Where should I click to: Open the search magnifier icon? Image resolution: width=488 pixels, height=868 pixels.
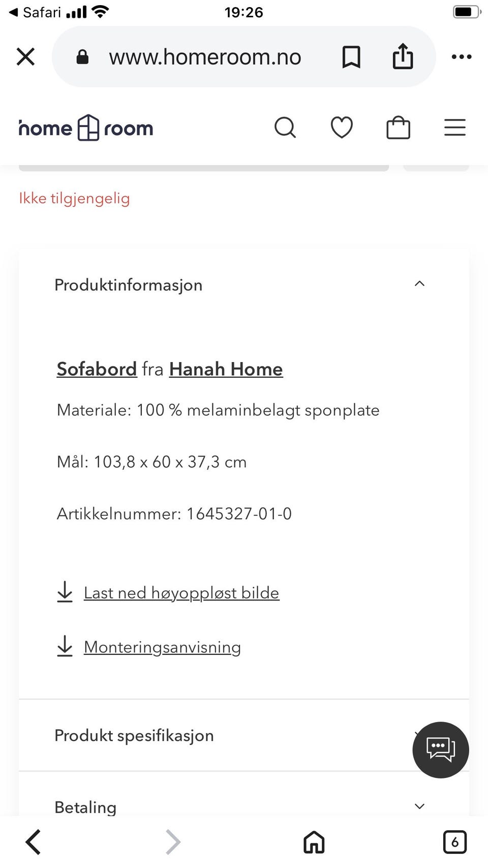[x=285, y=127]
